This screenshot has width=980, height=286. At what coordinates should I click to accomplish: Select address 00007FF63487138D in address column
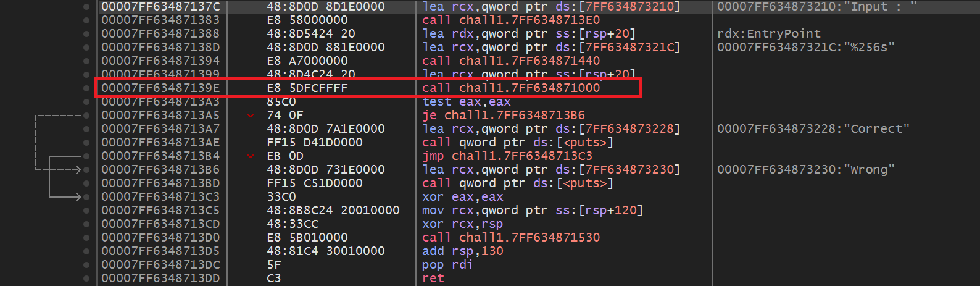160,47
